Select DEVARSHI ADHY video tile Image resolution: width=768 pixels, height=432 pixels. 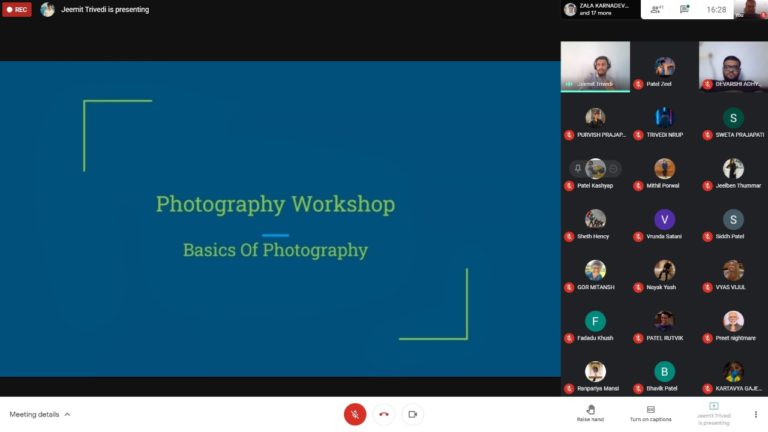point(733,66)
